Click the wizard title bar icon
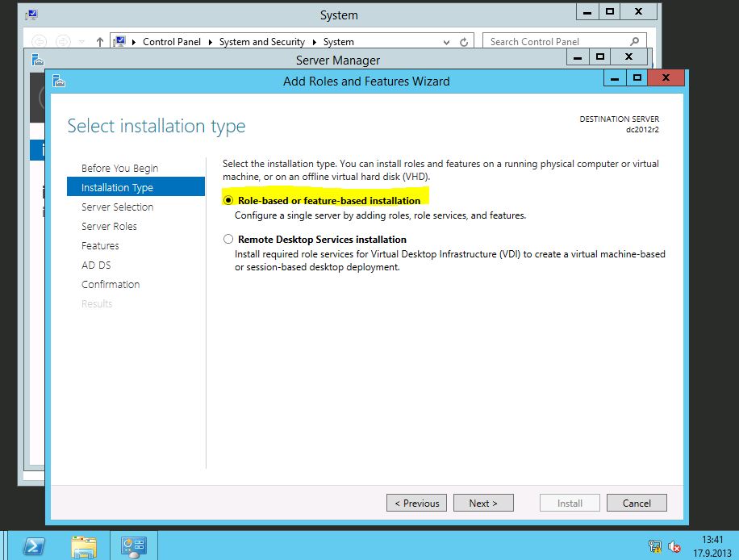739x560 pixels. click(59, 81)
